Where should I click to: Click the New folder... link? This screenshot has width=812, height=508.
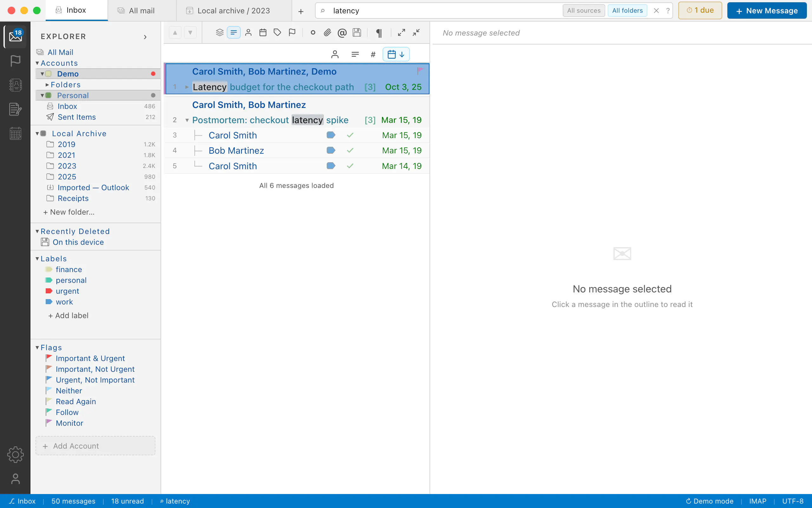(x=69, y=212)
